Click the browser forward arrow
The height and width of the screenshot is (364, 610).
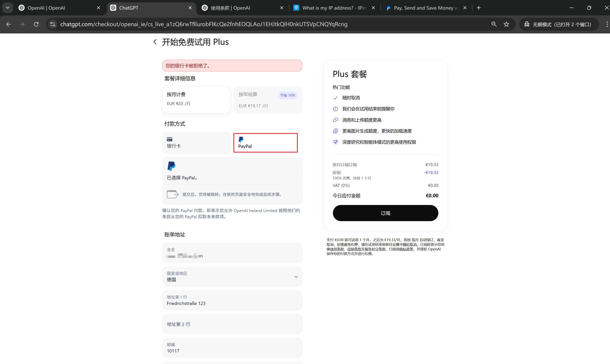(22, 24)
